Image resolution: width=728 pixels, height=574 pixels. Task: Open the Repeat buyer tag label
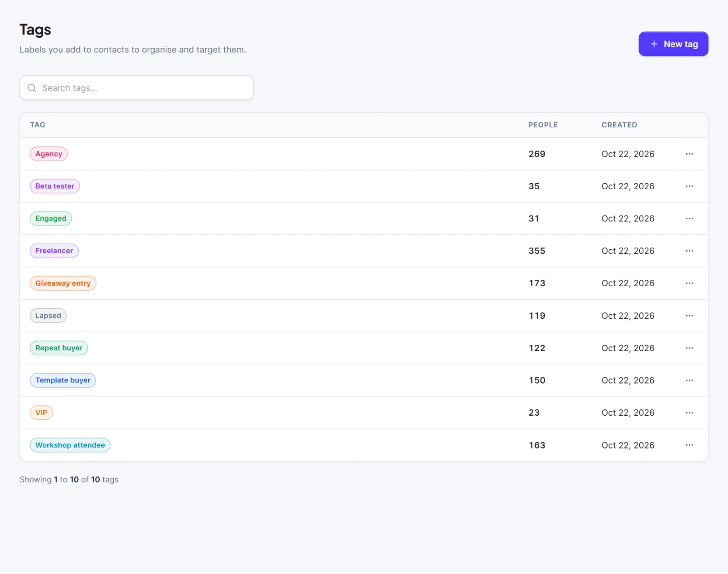(59, 348)
